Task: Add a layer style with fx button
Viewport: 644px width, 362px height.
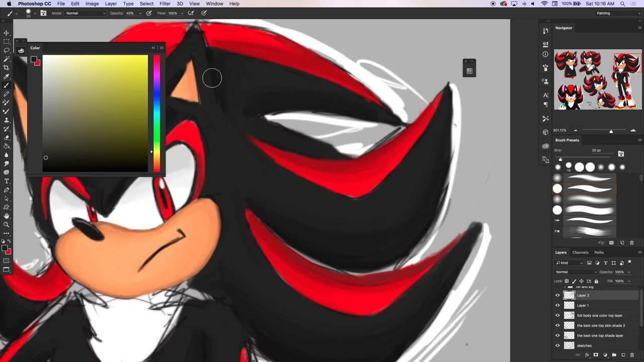Action: click(x=587, y=355)
